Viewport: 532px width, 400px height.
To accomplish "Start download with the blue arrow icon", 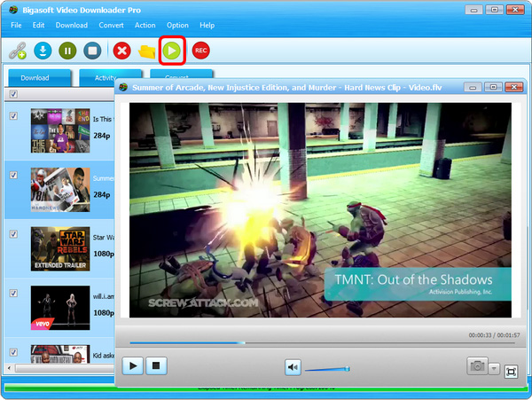I will click(43, 51).
